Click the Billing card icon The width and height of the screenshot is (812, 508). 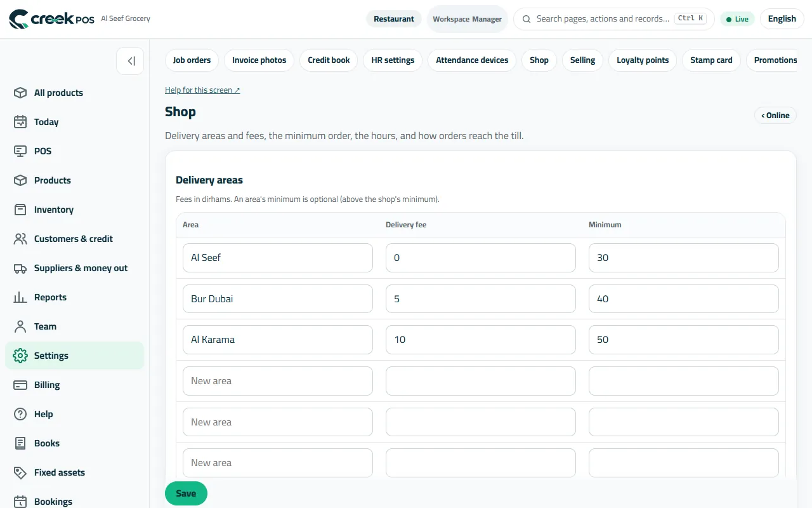(20, 385)
